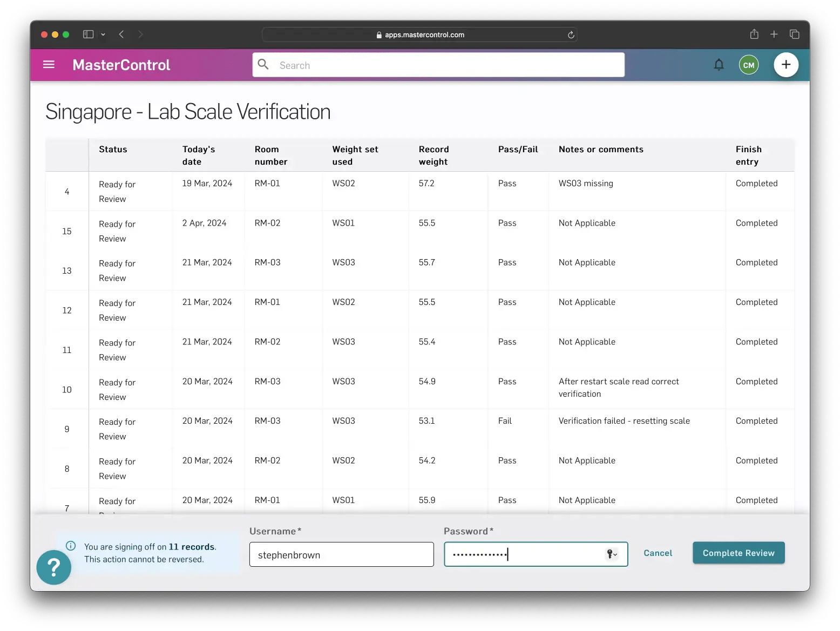
Task: Click the '19 Mar, 2024' date cell
Action: coord(207,184)
